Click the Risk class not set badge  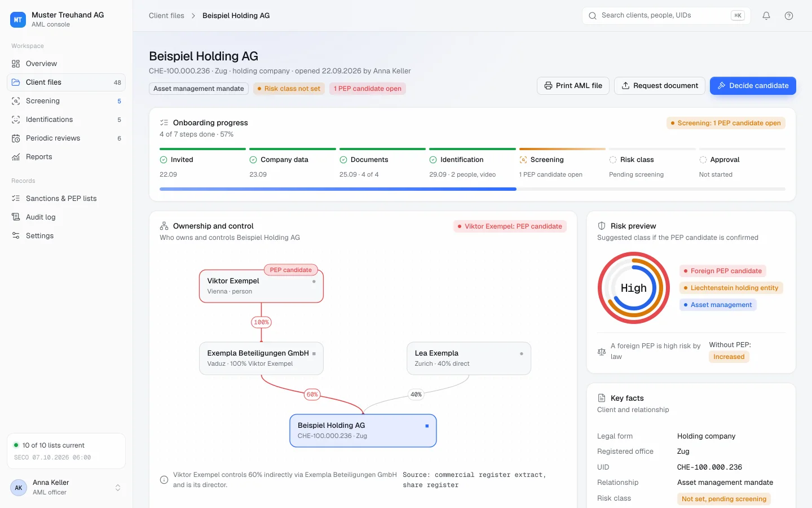(x=289, y=89)
